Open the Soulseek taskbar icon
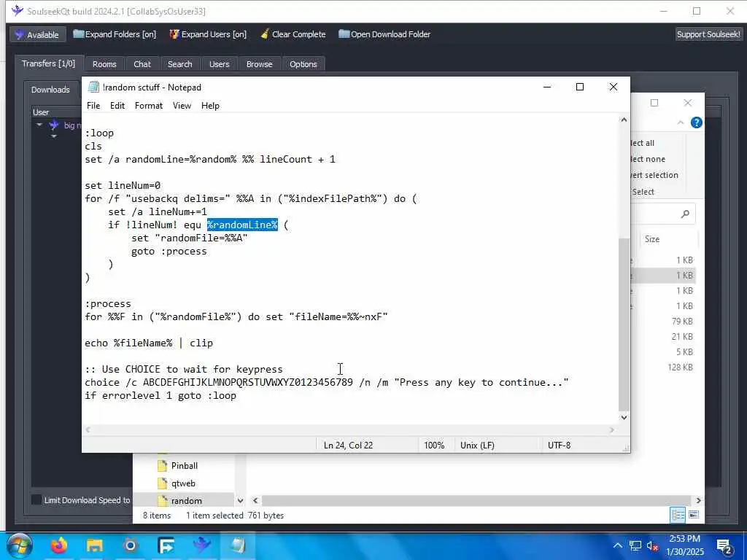This screenshot has width=747, height=560. point(201,545)
